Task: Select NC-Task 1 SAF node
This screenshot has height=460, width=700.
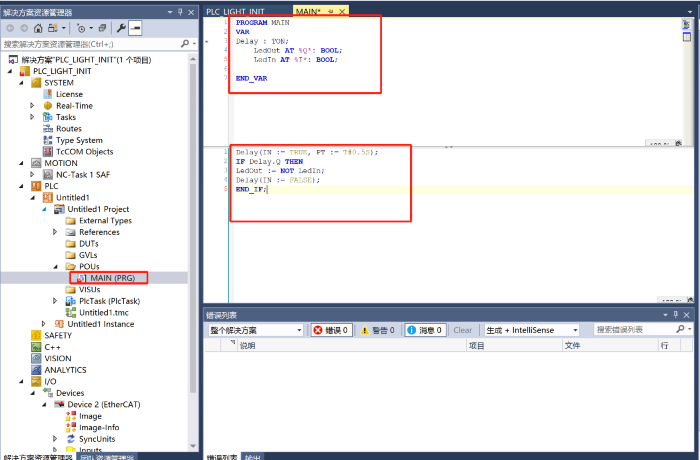Action: pyautogui.click(x=83, y=175)
